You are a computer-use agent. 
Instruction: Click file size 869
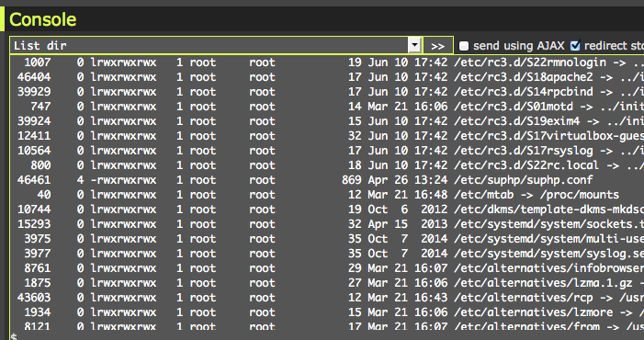(x=352, y=180)
